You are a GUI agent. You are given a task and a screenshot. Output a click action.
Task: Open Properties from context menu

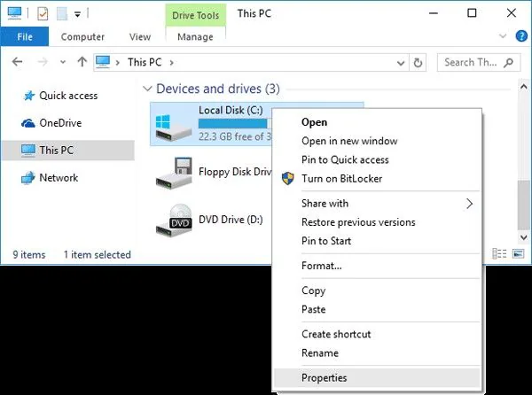click(378, 377)
